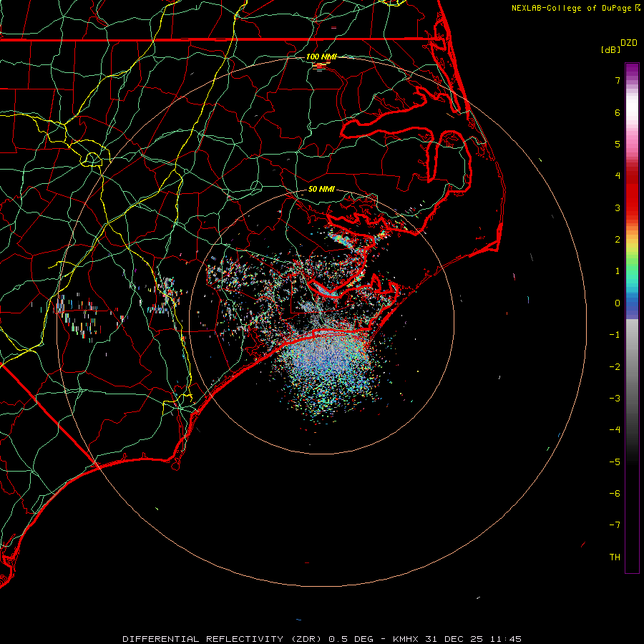
Task: Click the -1 dB scale label
Action: 615,335
